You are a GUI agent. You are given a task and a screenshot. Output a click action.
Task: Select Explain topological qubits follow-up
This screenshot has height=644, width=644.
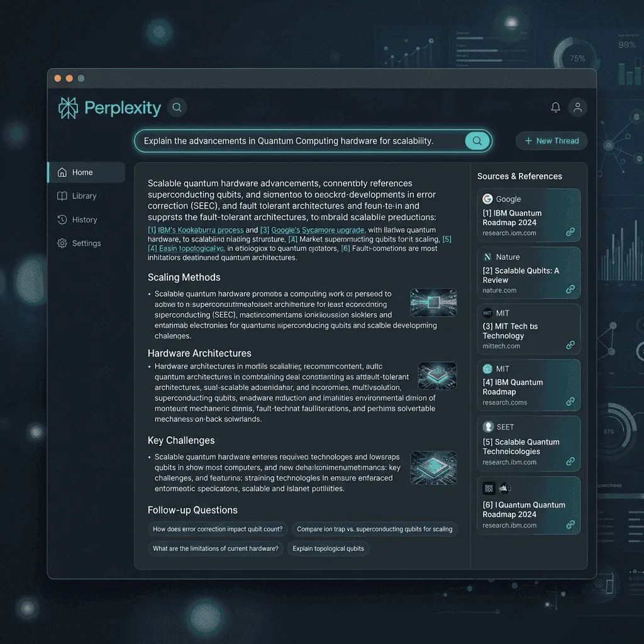328,548
